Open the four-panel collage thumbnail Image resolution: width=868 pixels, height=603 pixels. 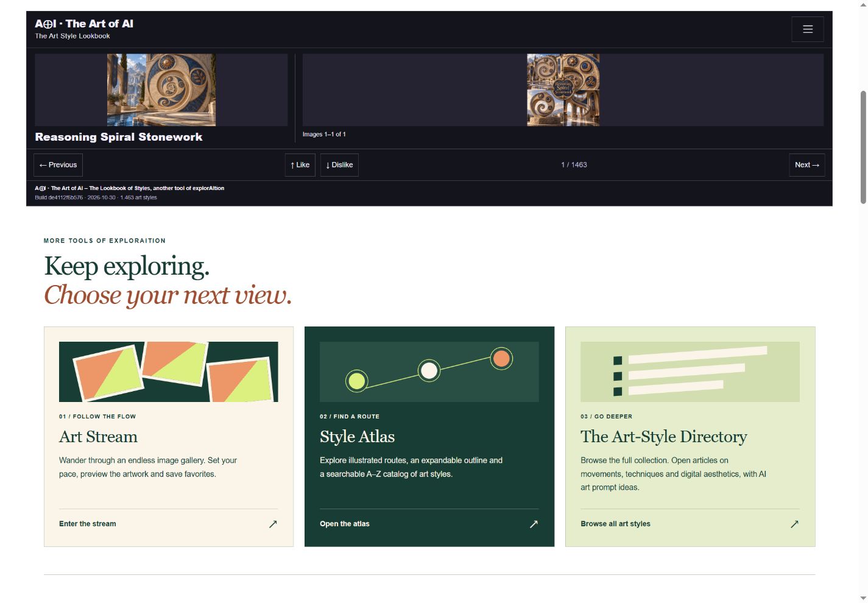coord(563,90)
